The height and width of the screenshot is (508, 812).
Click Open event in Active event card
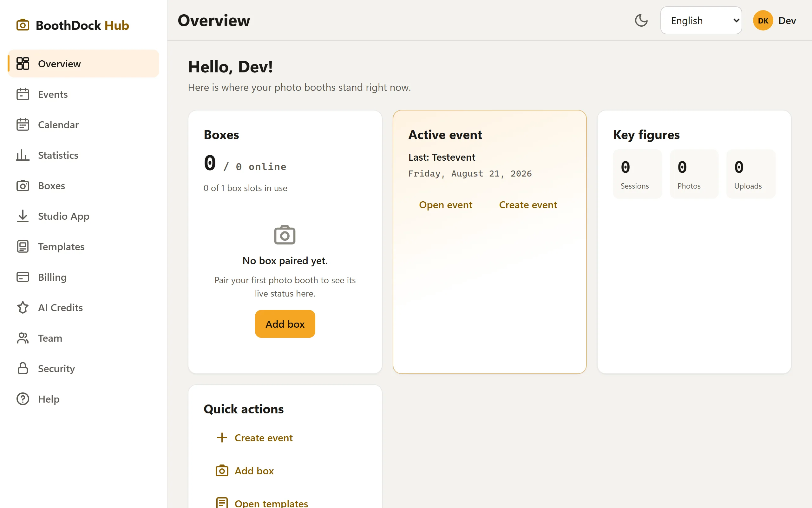tap(446, 205)
